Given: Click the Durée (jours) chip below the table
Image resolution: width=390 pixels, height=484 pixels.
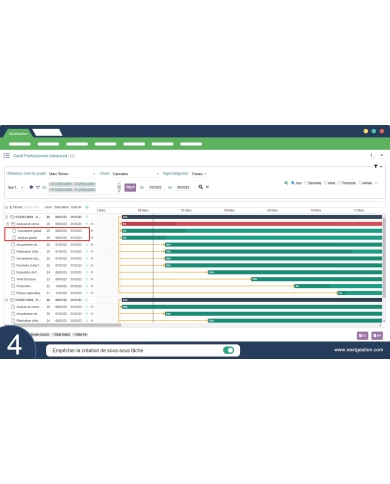Looking at the screenshot, I should point(40,334).
